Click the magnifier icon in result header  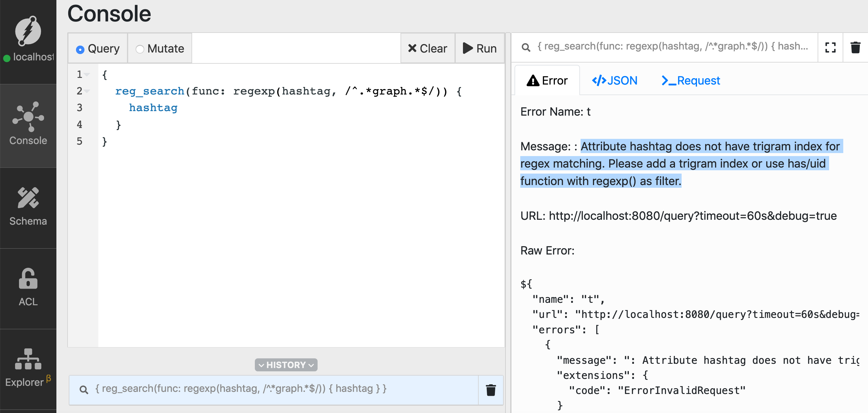[526, 47]
